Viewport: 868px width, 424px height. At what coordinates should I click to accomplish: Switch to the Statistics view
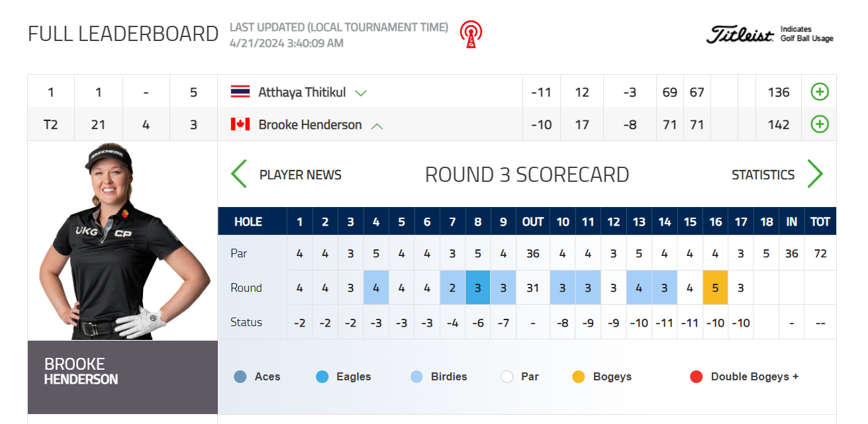pos(763,174)
